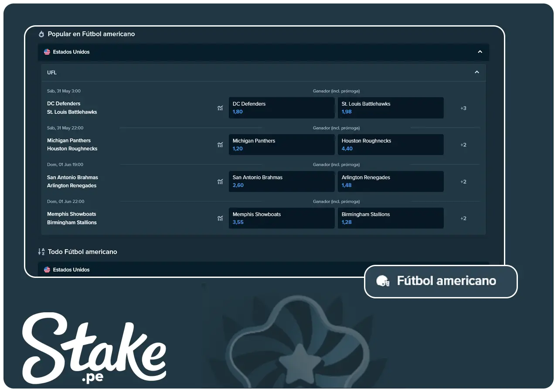Click the A-Z sort icon beside Todo Fútbol americano
The image size is (558, 392).
click(41, 252)
